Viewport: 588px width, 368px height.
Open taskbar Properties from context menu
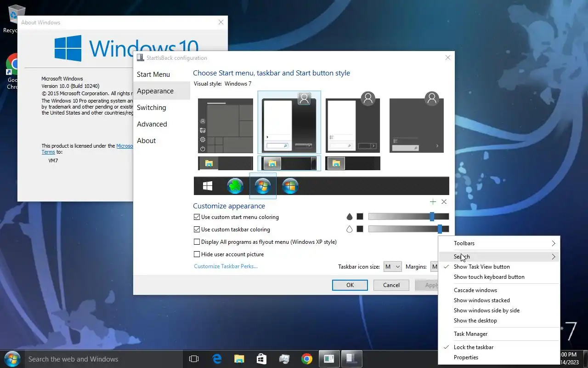pos(499,357)
